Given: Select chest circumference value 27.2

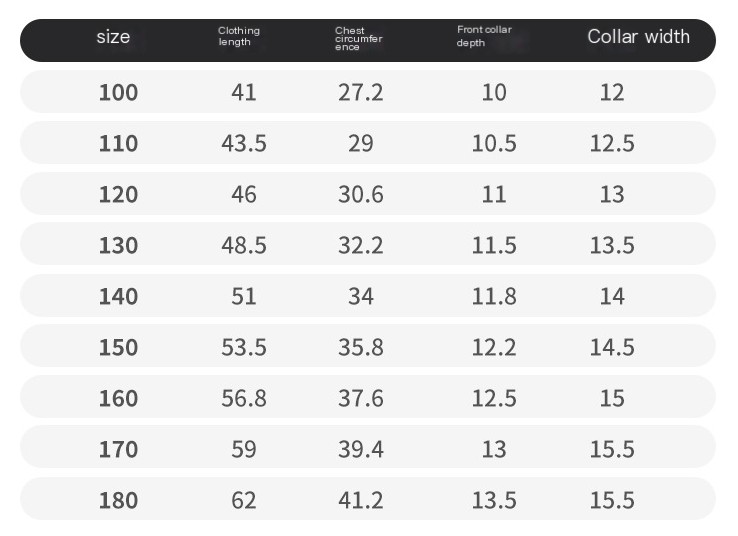Looking at the screenshot, I should coord(361,92).
